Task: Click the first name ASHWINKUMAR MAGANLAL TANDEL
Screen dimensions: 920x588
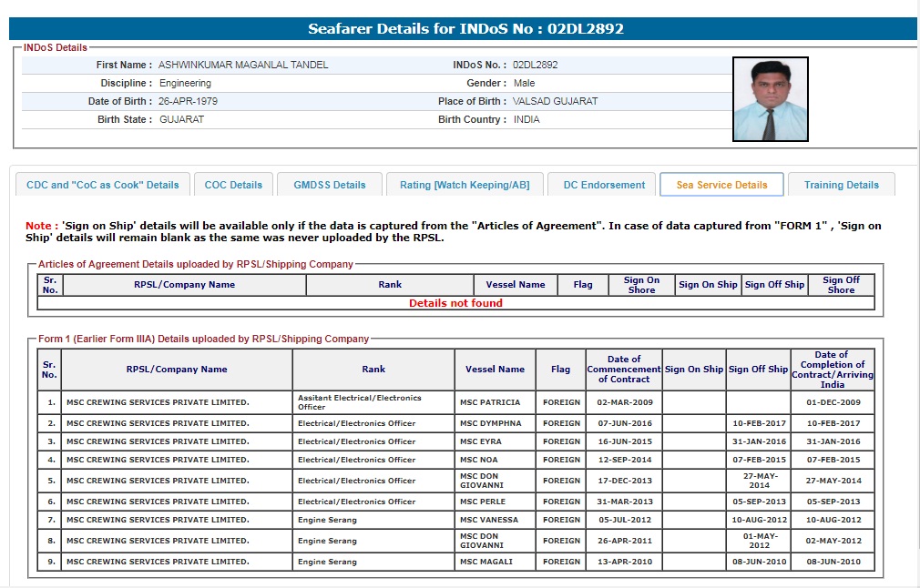Action: click(243, 66)
